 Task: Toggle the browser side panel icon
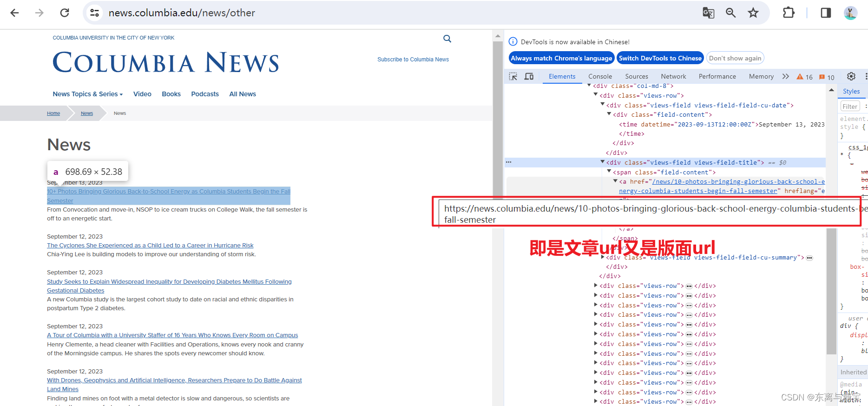826,13
